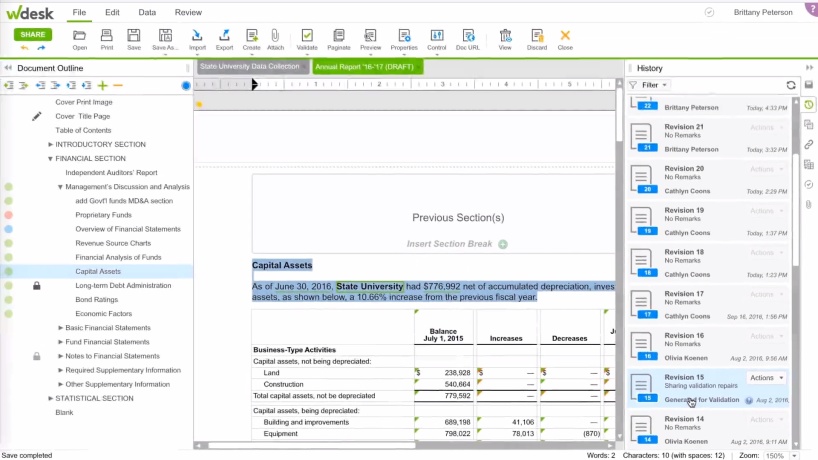Screen dimensions: 818x460
Task: Collapse the Document Outline panel
Action: coord(8,68)
